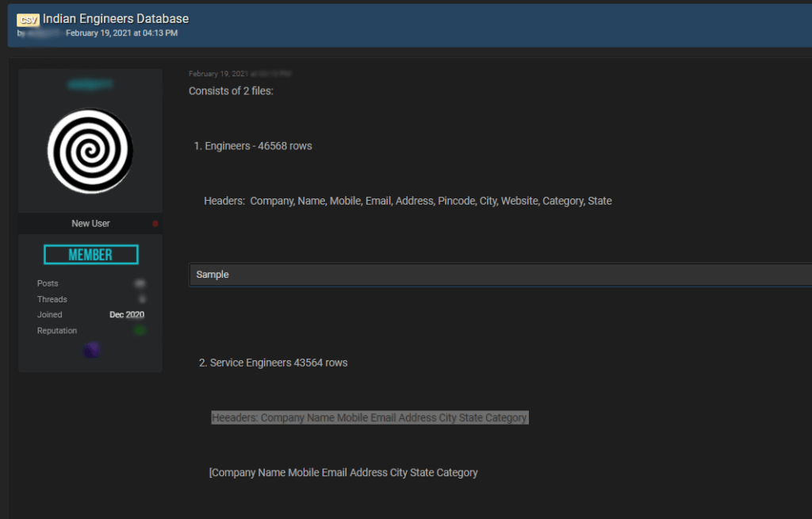
Task: Click the 'Dec 2020' join date
Action: pyautogui.click(x=127, y=315)
